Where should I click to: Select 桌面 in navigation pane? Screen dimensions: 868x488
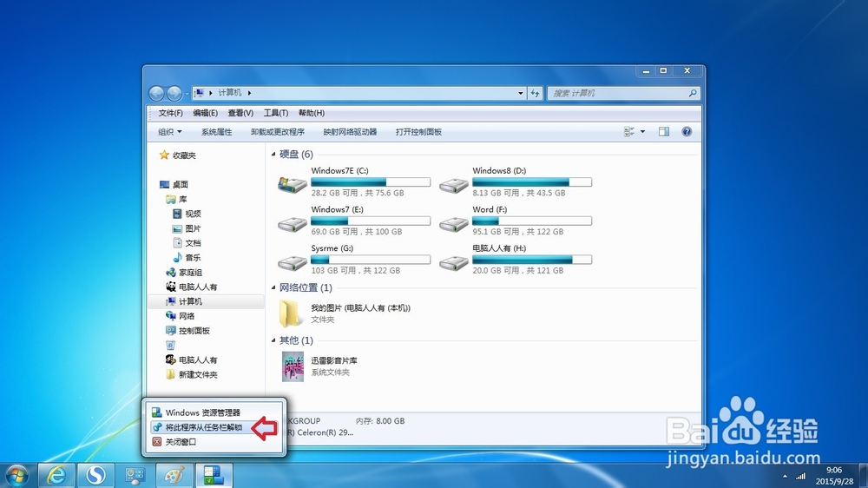pos(180,184)
